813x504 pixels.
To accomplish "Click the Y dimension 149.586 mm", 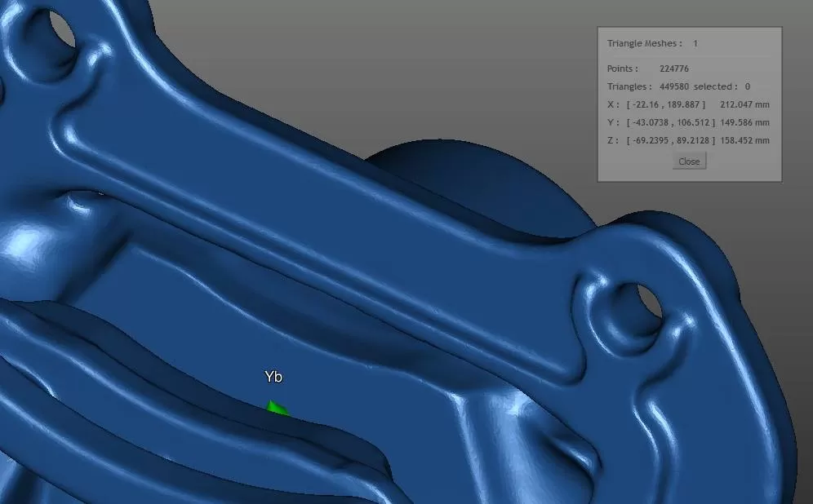I will 745,122.
